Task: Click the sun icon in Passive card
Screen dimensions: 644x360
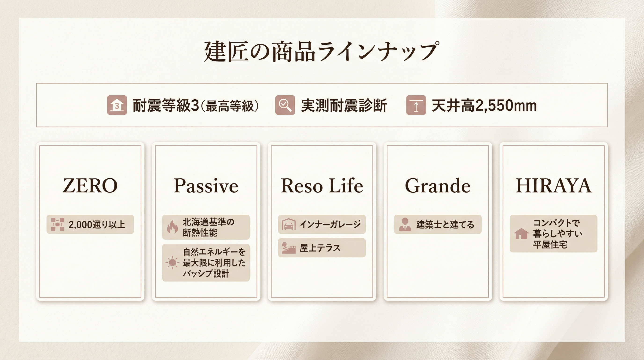Action: [x=172, y=262]
